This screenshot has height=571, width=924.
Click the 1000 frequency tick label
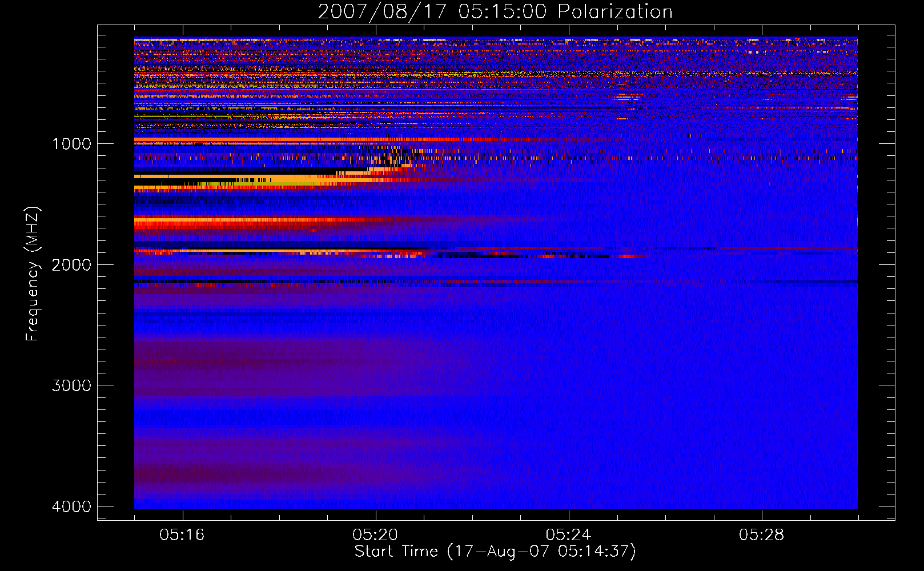coord(71,144)
